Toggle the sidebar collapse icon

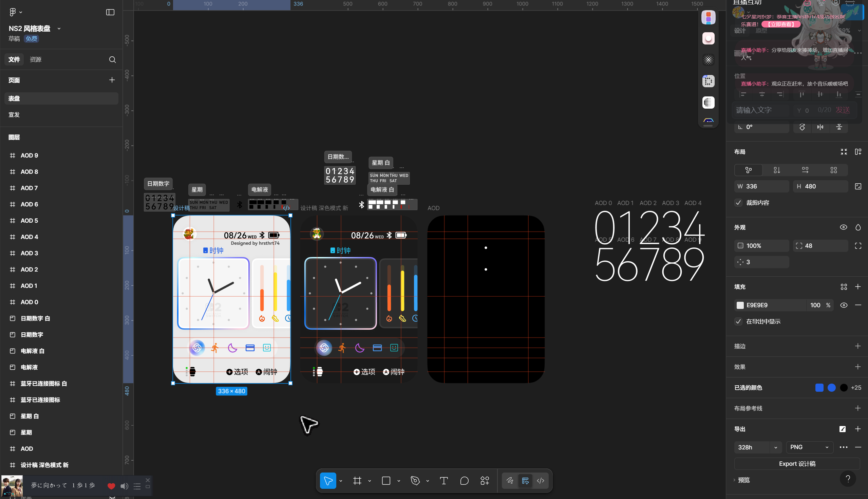coord(110,12)
